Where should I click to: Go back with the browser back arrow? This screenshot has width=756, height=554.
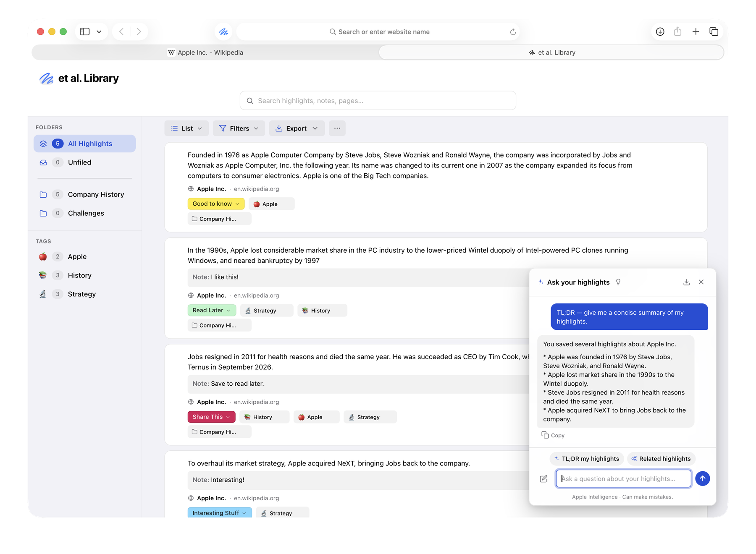click(121, 31)
